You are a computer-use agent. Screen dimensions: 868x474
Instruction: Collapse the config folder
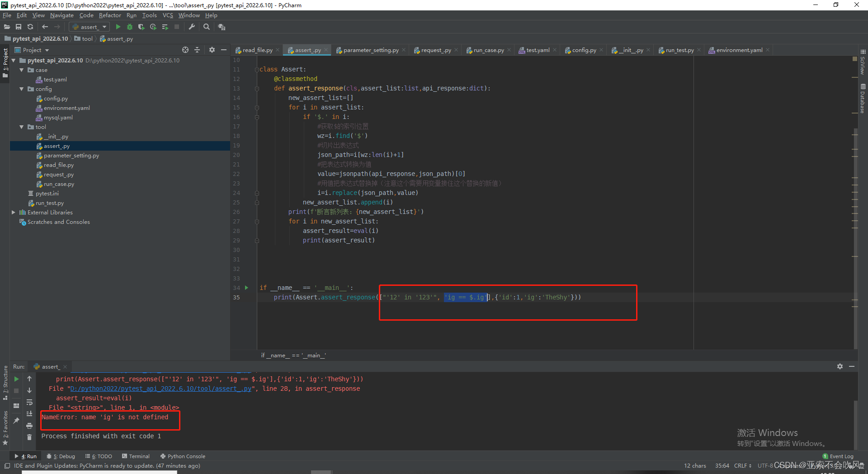[21, 89]
